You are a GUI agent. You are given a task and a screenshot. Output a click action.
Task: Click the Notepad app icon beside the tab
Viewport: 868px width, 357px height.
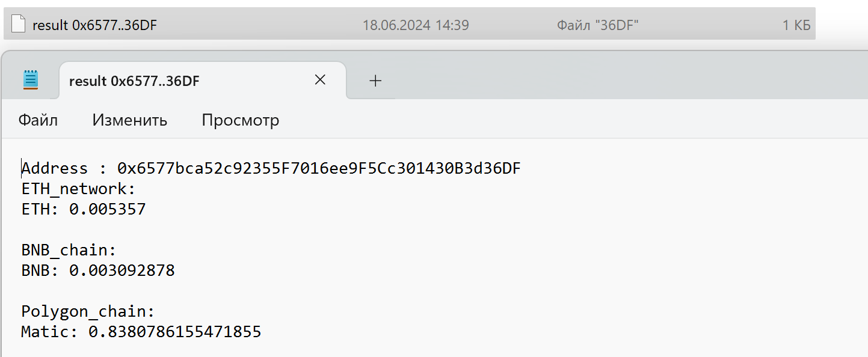31,80
